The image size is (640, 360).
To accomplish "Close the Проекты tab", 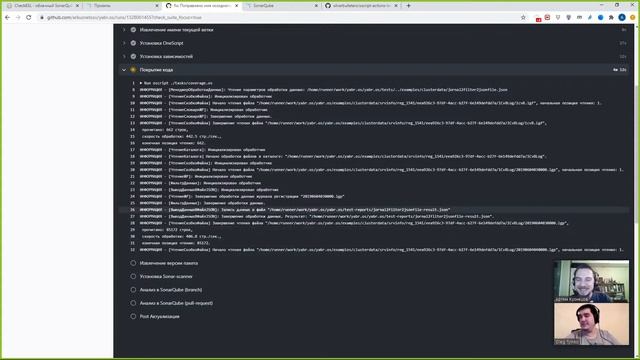I will click(157, 6).
